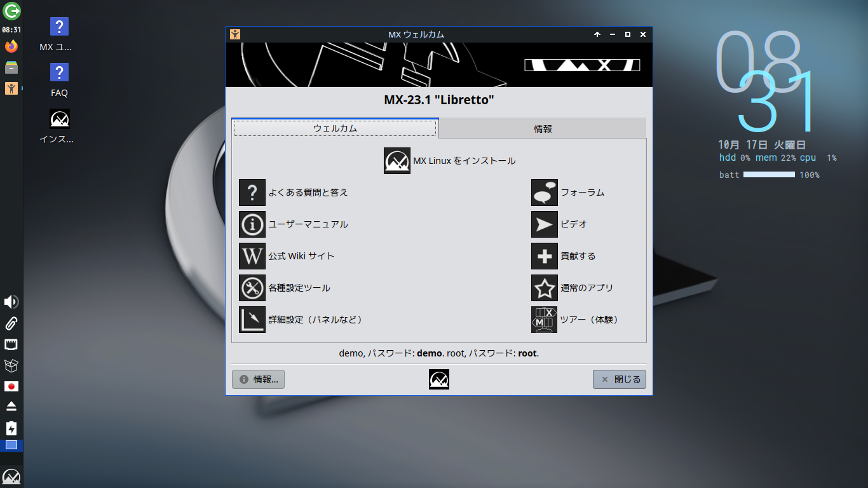The height and width of the screenshot is (488, 868).
Task: Open the 公式 Wiki サイト W icon
Action: (x=252, y=256)
